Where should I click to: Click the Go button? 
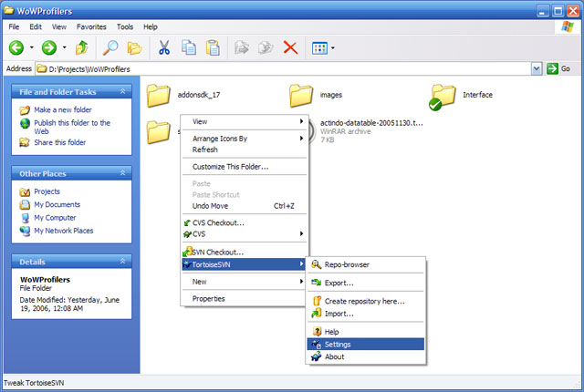[558, 68]
